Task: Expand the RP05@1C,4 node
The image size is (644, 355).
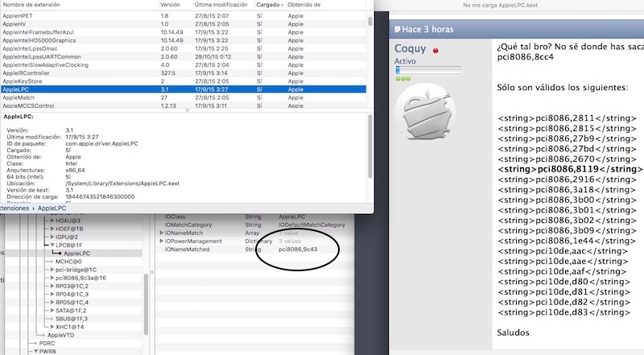Action: 52,303
